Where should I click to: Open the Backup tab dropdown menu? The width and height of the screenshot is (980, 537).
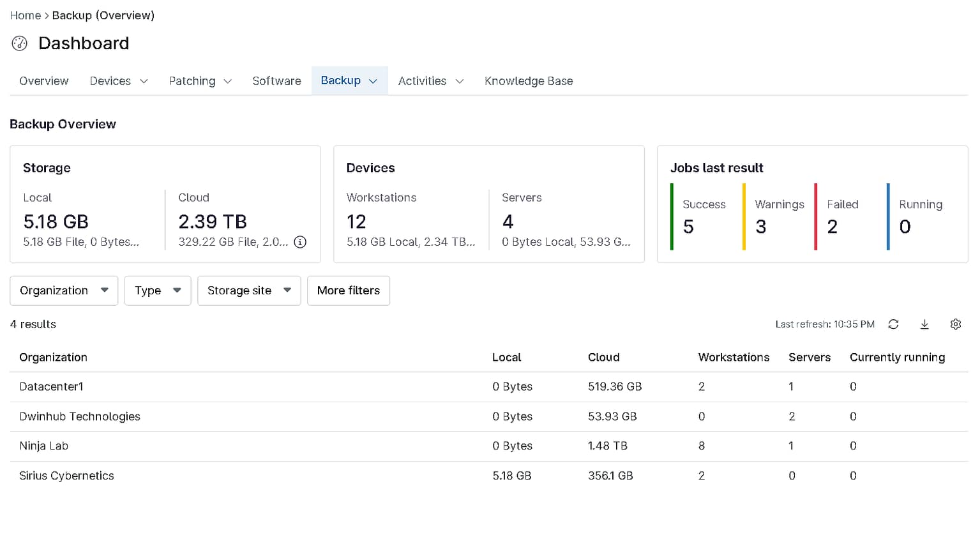point(349,80)
